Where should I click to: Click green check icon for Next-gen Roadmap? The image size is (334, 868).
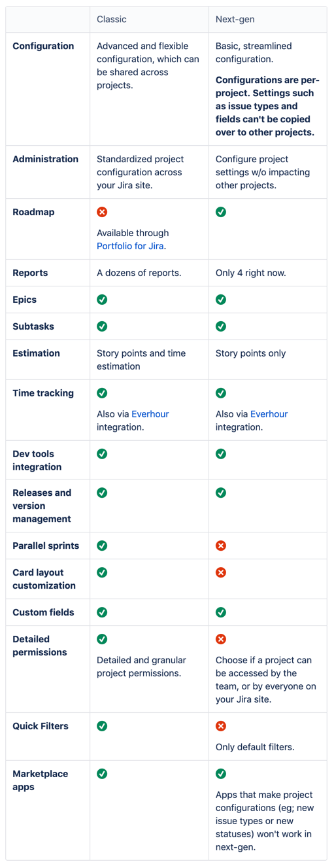click(221, 212)
